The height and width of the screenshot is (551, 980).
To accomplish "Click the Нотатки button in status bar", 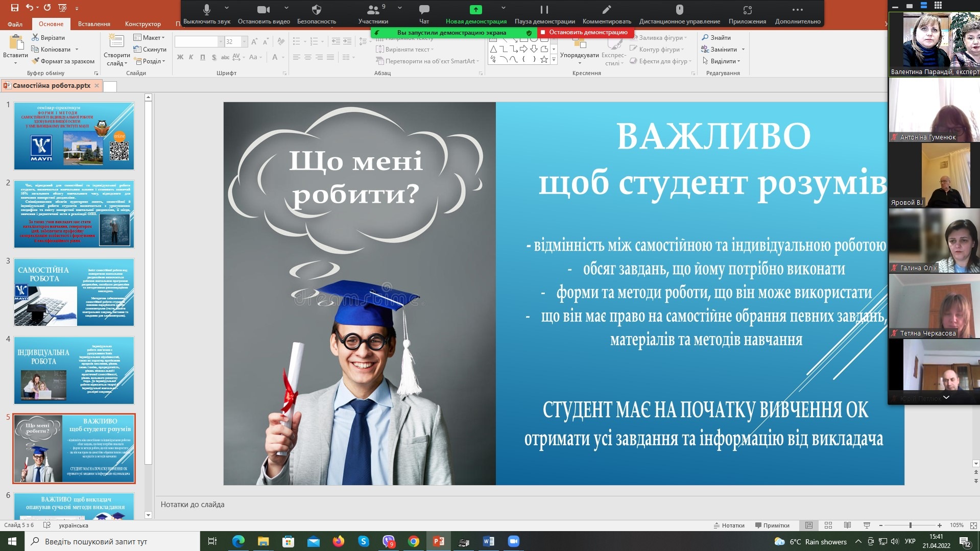I will coord(729,525).
